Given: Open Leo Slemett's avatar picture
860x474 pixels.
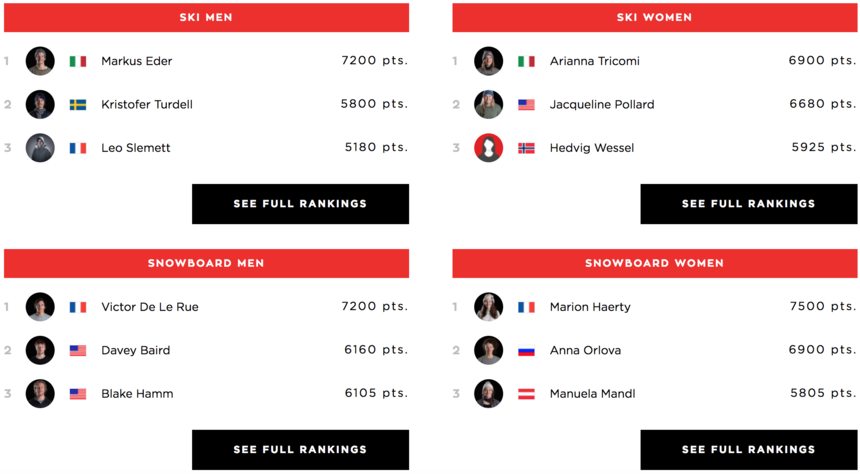Looking at the screenshot, I should 40,148.
